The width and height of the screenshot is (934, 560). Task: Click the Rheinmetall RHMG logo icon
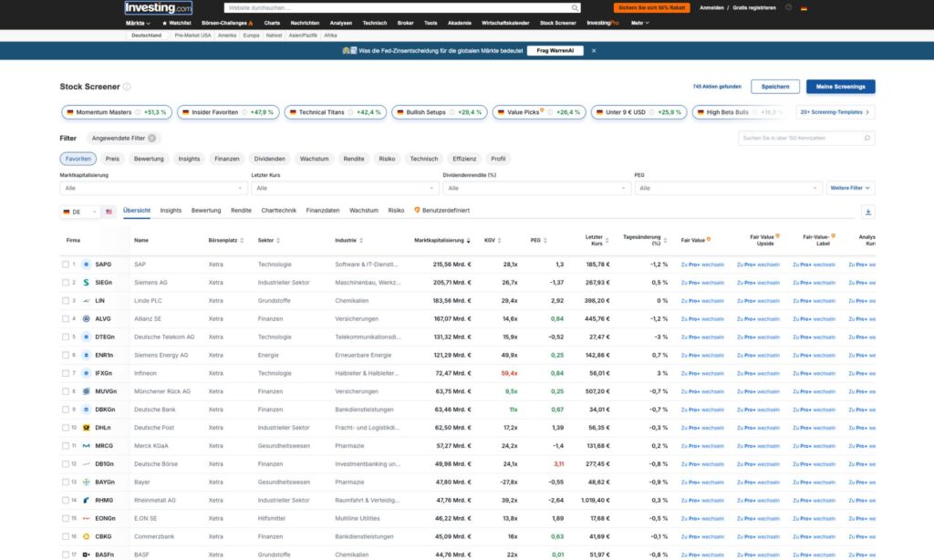click(86, 501)
